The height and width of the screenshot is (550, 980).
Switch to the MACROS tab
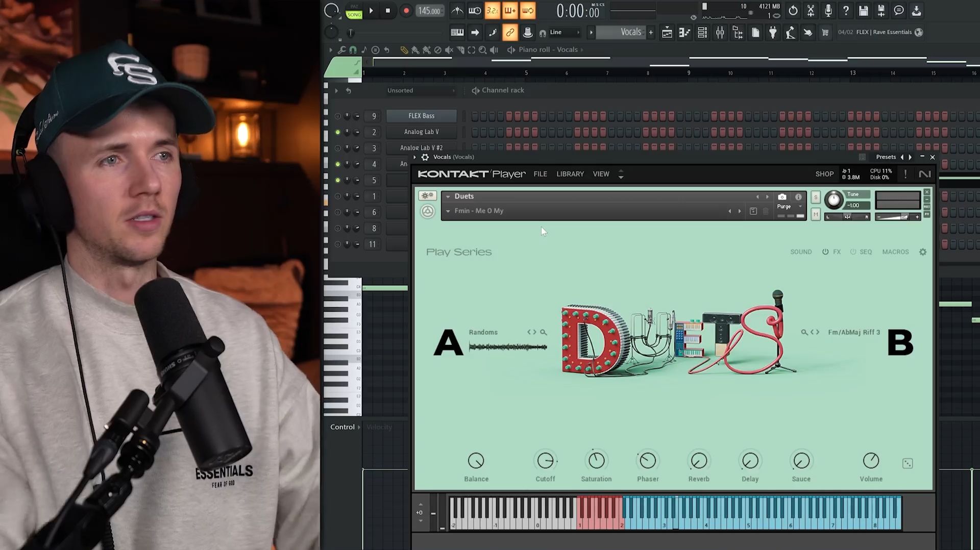click(895, 252)
